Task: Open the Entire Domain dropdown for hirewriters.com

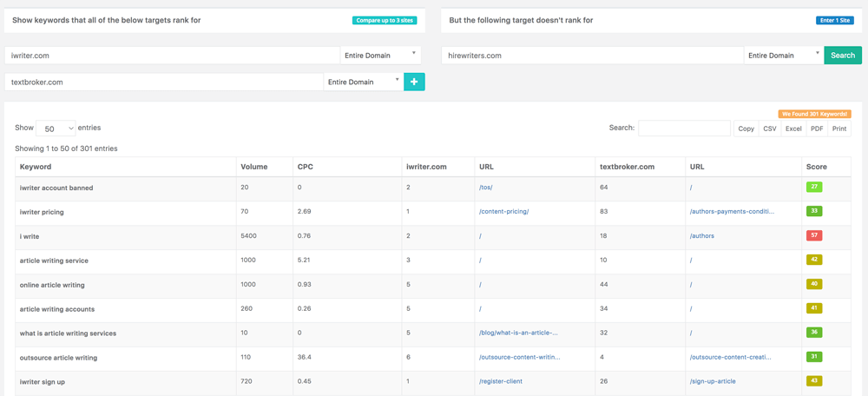Action: tap(784, 56)
